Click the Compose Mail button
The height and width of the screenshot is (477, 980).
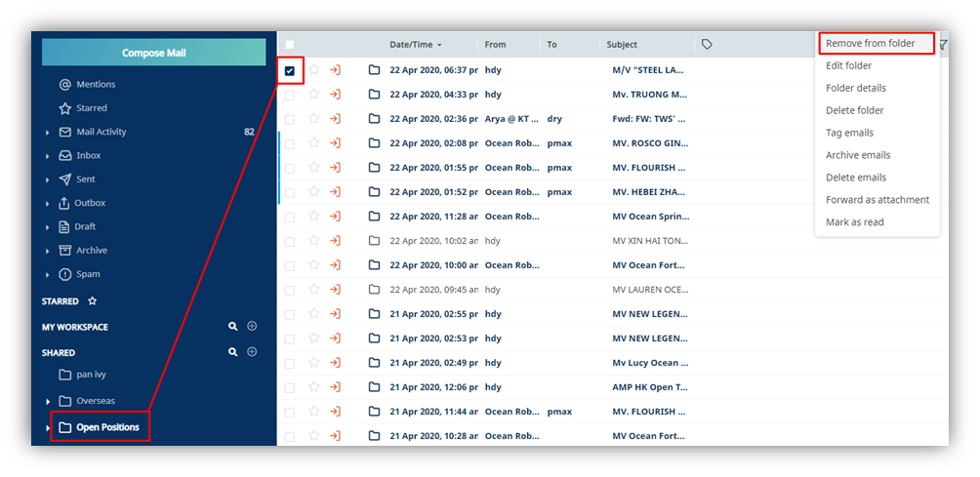[154, 53]
